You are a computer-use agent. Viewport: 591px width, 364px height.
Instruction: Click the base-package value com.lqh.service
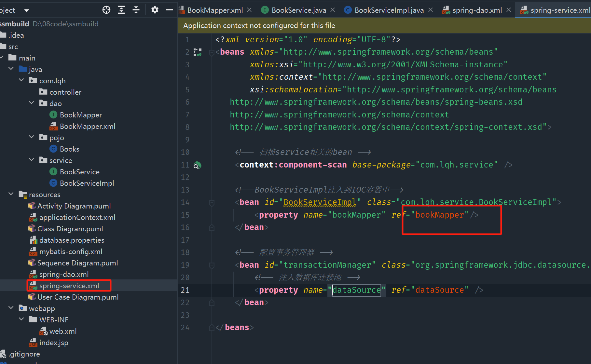coord(457,165)
